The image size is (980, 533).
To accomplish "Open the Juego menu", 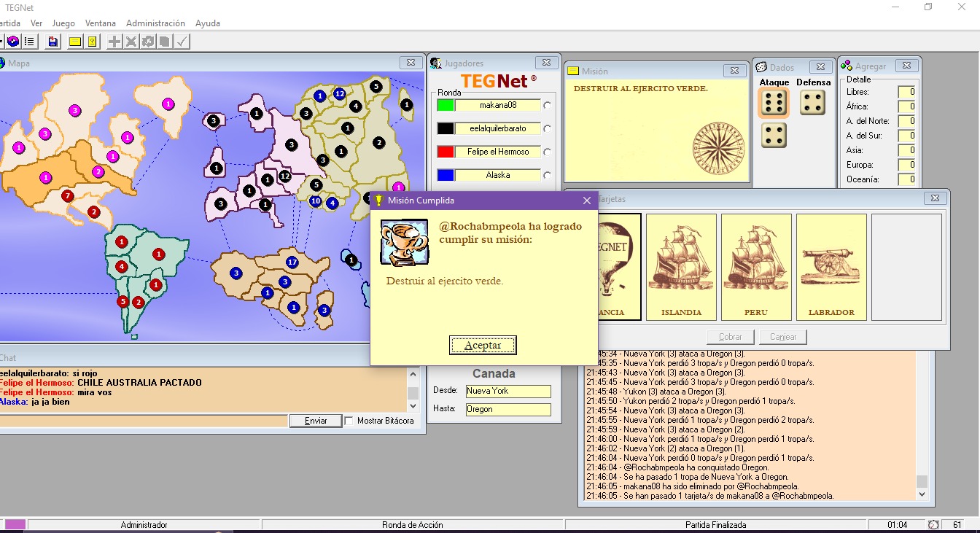I will click(63, 23).
